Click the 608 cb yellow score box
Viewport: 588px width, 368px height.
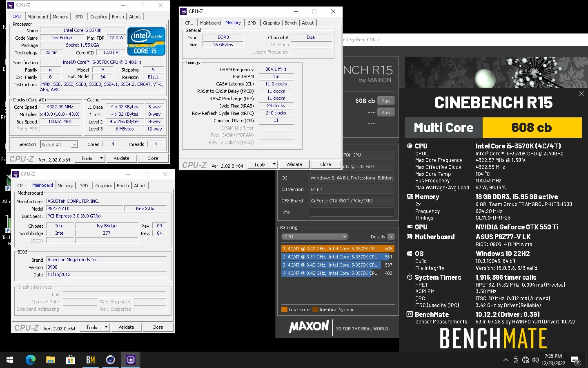click(x=532, y=128)
